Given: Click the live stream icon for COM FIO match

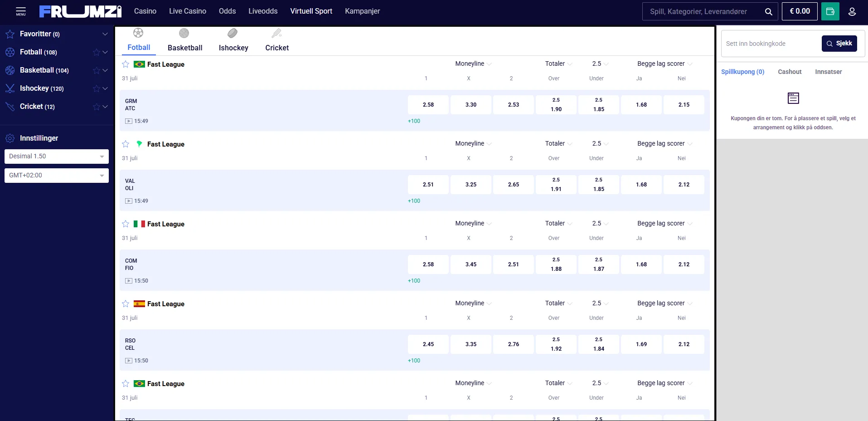Looking at the screenshot, I should 129,281.
